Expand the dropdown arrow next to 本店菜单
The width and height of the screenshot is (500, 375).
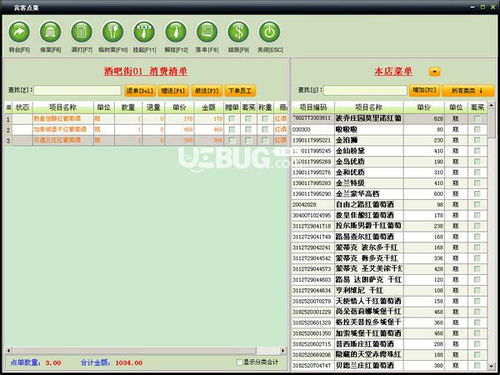point(434,72)
